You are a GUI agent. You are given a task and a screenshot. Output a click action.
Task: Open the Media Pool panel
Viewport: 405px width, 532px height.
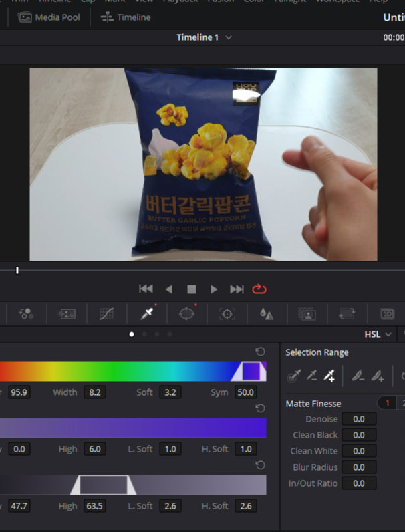[49, 17]
